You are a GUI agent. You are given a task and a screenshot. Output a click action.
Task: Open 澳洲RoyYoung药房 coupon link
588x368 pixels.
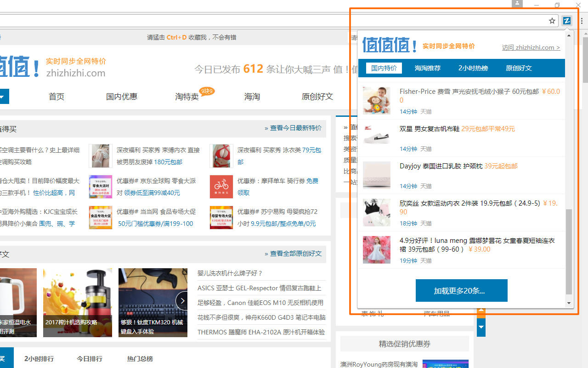pyautogui.click(x=379, y=364)
